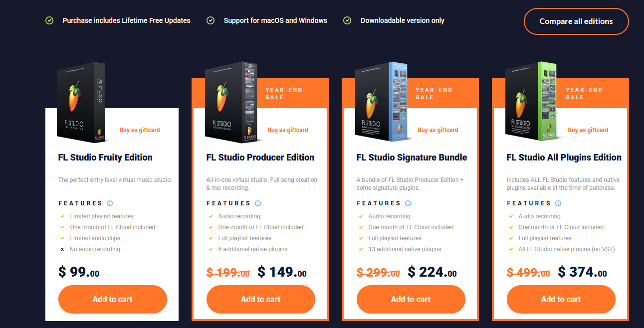Buy Fruity Edition as giftcard
Viewport: 644px width, 328px height.
click(140, 130)
